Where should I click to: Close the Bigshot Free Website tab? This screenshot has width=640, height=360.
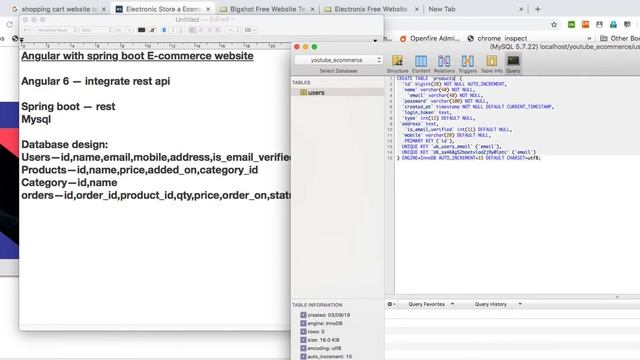pyautogui.click(x=313, y=9)
